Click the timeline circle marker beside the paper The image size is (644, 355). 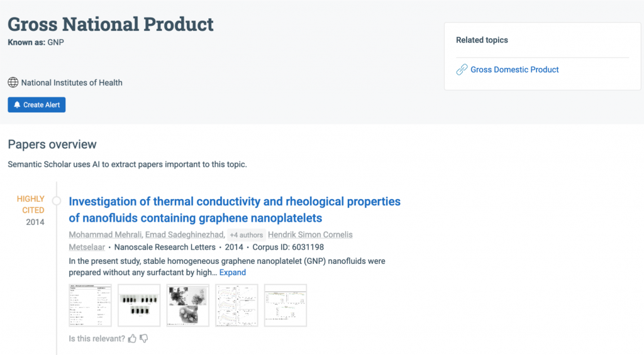57,201
